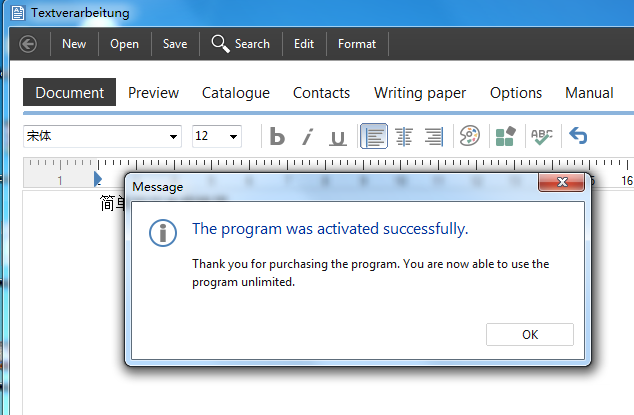Align text right
This screenshot has height=415, width=634.
point(434,137)
